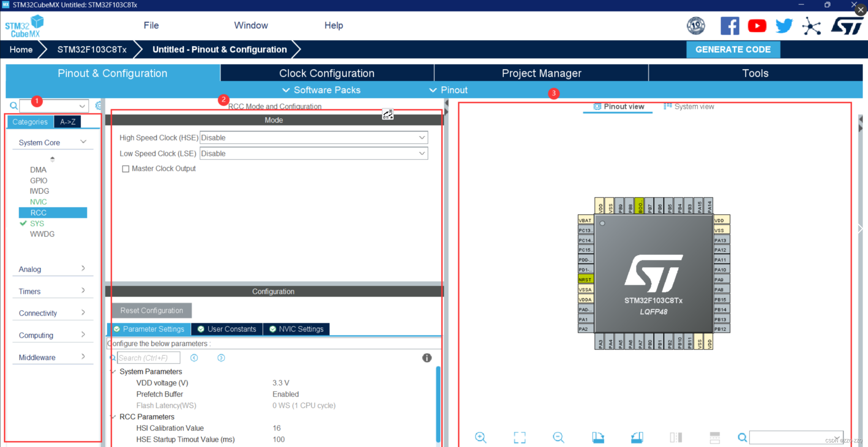
Task: Click the ST logo at top right
Action: pyautogui.click(x=847, y=25)
